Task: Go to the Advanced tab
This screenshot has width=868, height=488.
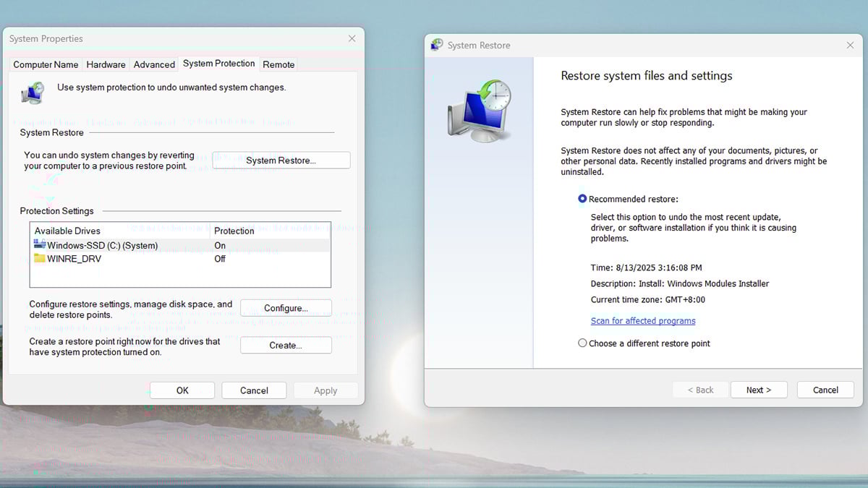Action: click(154, 64)
